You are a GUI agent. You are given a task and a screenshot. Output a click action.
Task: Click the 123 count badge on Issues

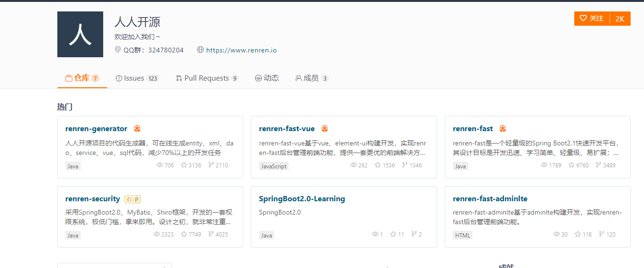152,79
